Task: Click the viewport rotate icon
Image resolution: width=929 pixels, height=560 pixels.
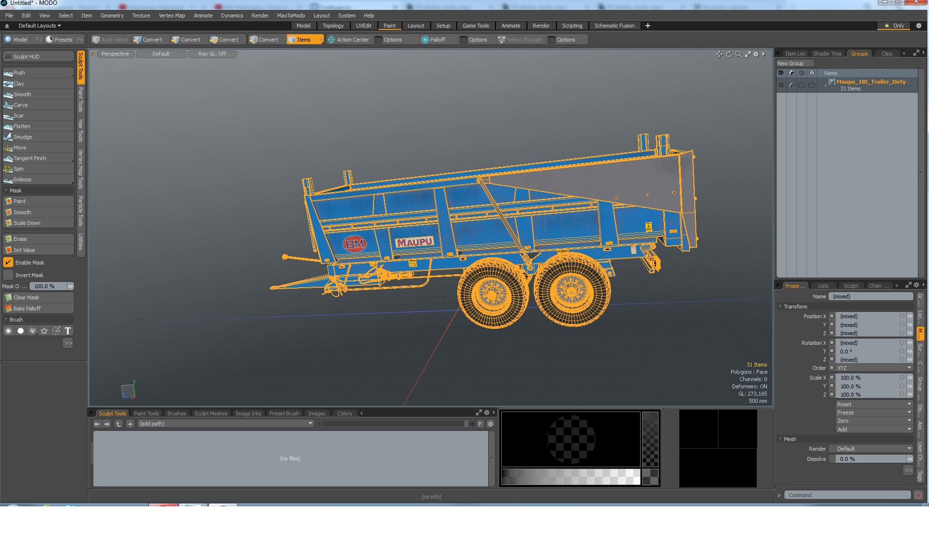Action: pyautogui.click(x=729, y=54)
